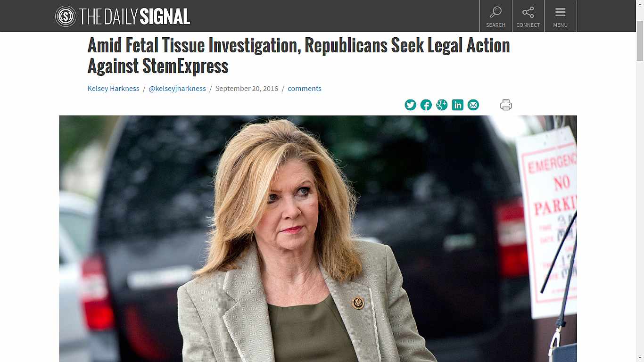Visit @kelseyjharkness Twitter handle link
The image size is (644, 362).
point(177,89)
